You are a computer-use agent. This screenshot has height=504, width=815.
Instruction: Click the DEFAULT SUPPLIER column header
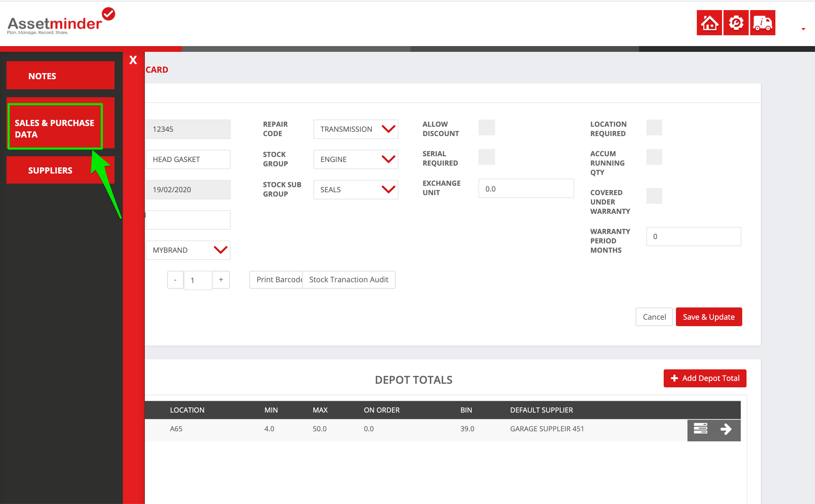tap(541, 410)
